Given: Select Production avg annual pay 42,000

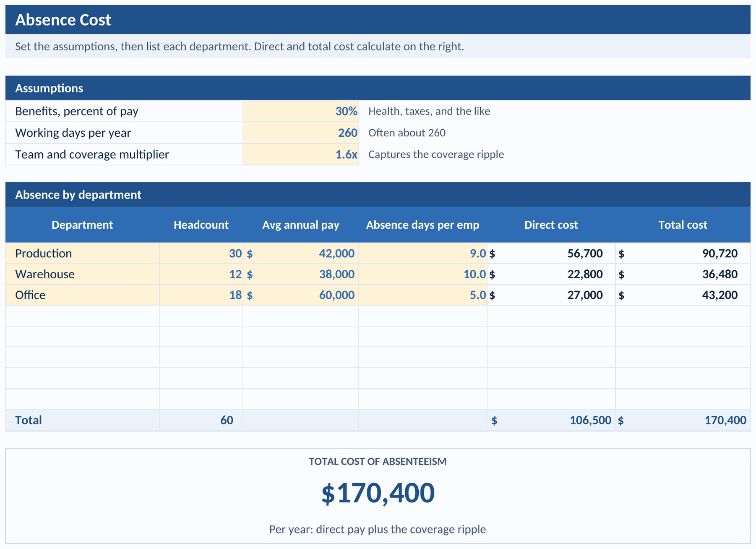Looking at the screenshot, I should click(x=301, y=254).
